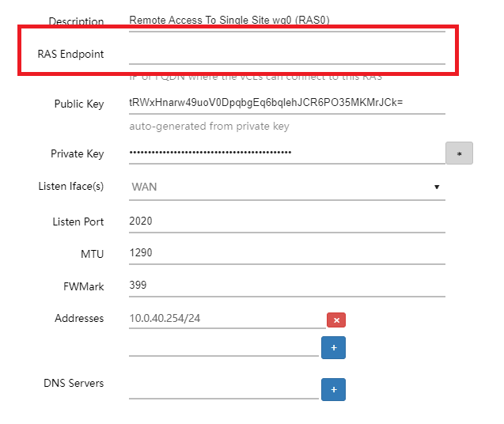
Task: Focus the DNS Servers input field
Action: (223, 388)
